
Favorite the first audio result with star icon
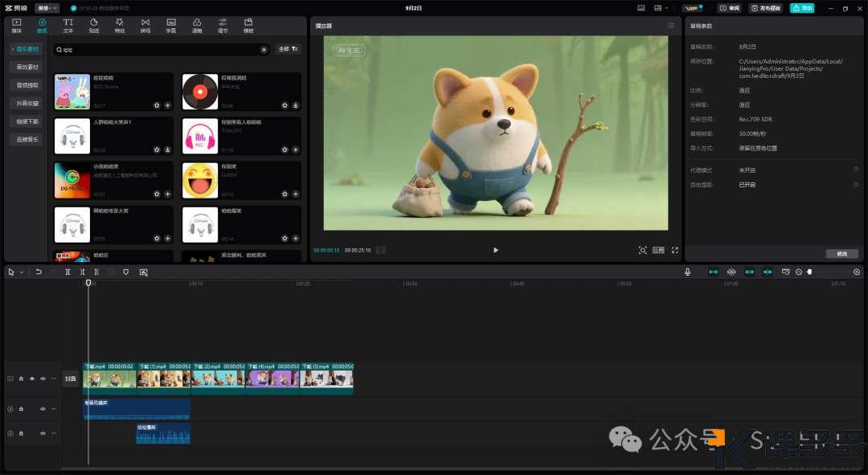[157, 105]
